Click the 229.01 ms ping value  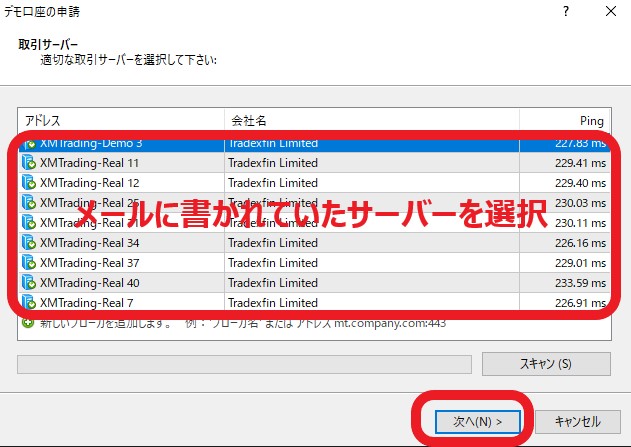pyautogui.click(x=580, y=263)
